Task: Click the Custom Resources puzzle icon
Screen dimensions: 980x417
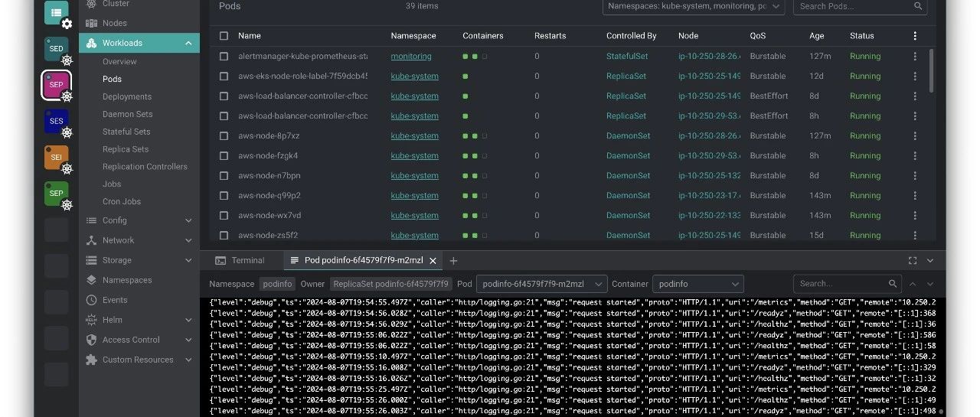Action: [x=92, y=360]
